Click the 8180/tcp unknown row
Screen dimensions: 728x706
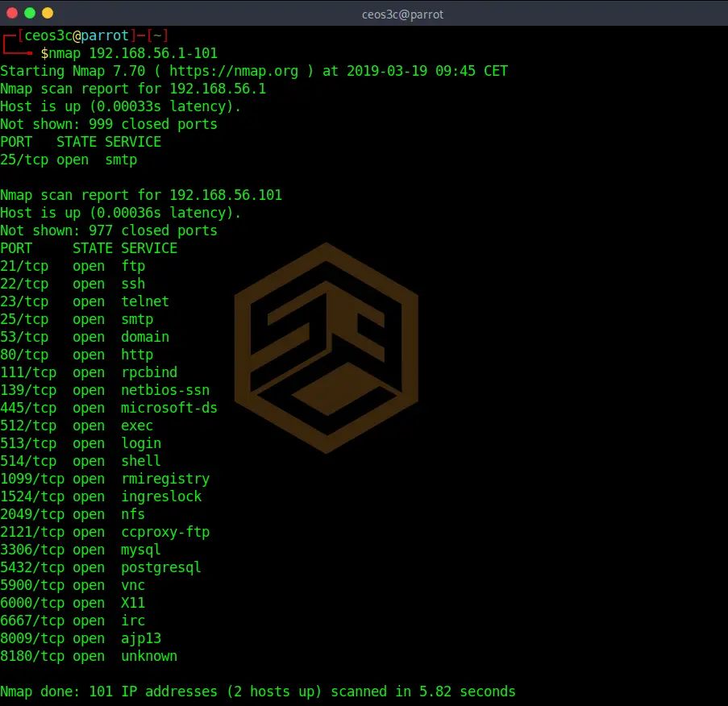pos(89,656)
